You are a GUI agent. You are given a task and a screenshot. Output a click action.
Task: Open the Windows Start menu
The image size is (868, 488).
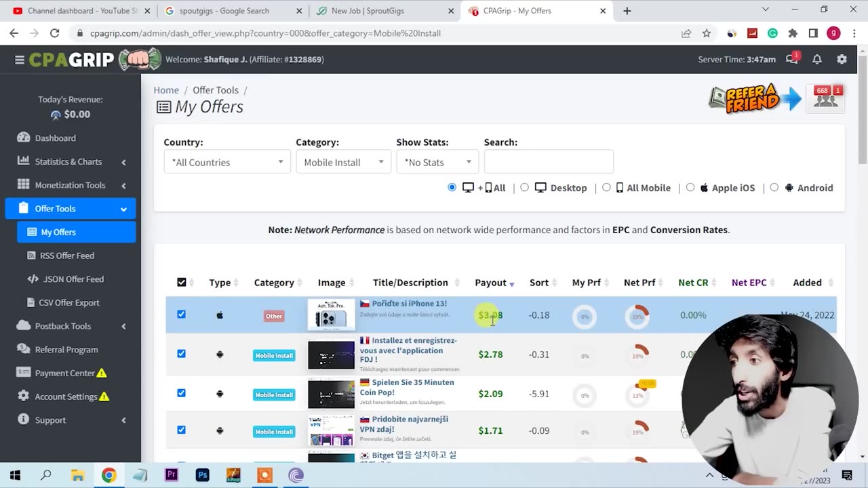[x=15, y=475]
